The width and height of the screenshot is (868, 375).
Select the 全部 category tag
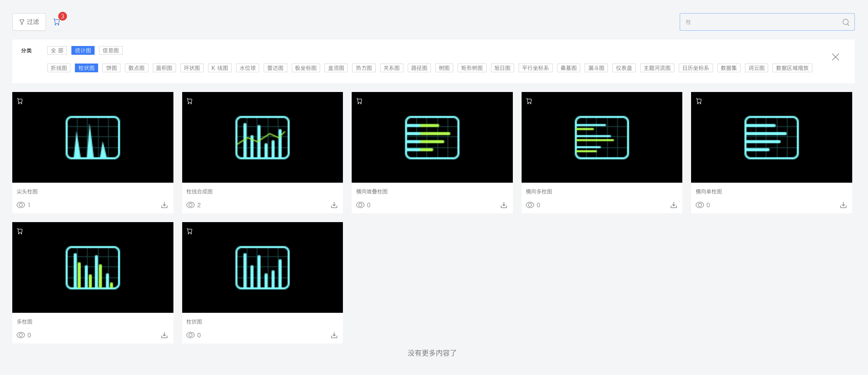[57, 50]
